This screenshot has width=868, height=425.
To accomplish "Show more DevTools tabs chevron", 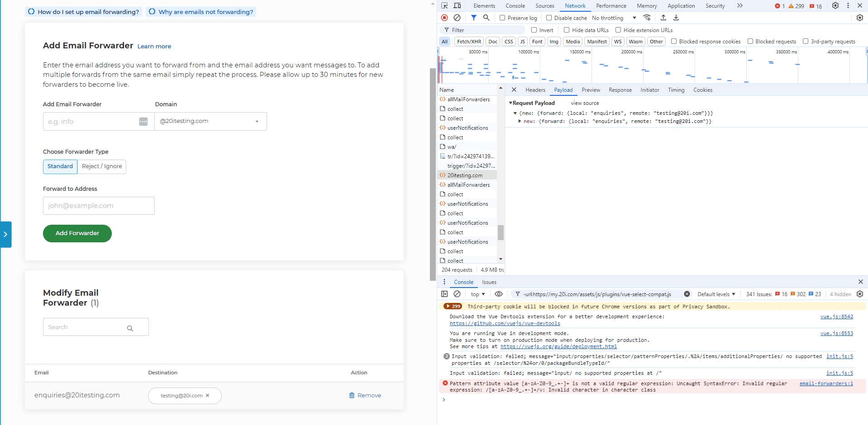I will pyautogui.click(x=739, y=5).
